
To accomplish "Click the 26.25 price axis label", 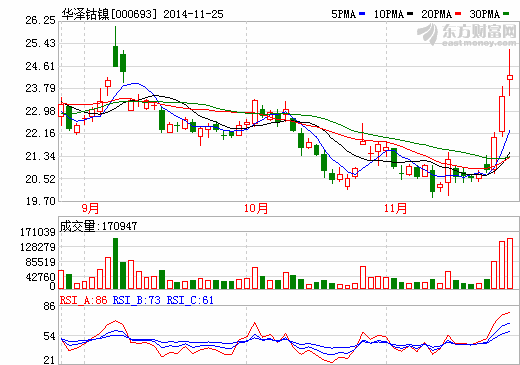I will pos(41,20).
